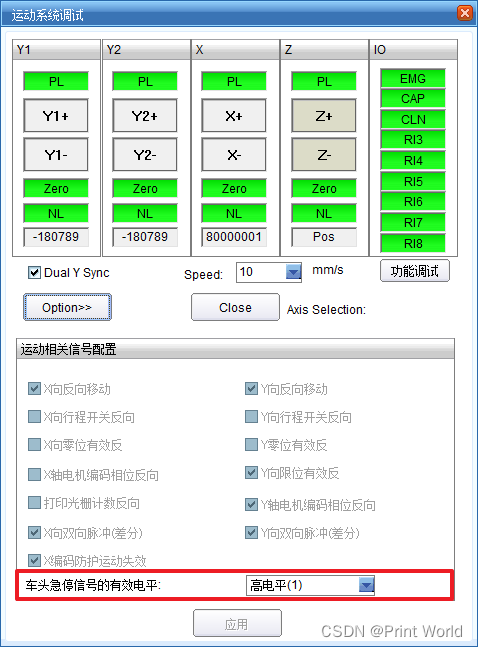
Task: Click the Z+ button
Action: (324, 116)
